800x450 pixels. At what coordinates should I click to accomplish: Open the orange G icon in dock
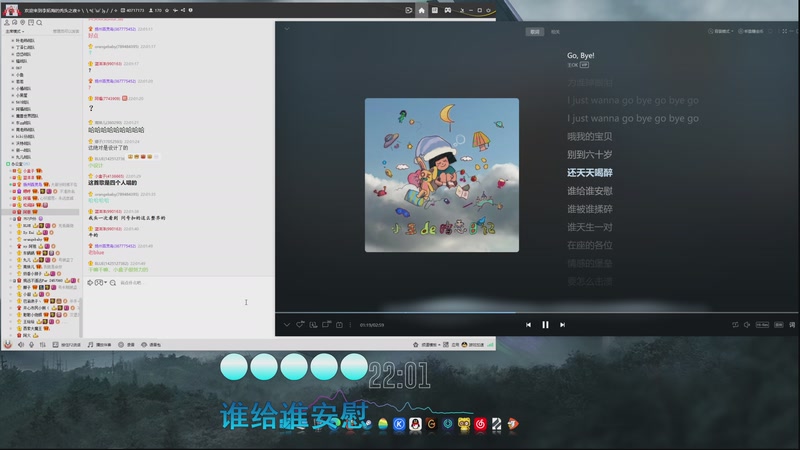(432, 424)
